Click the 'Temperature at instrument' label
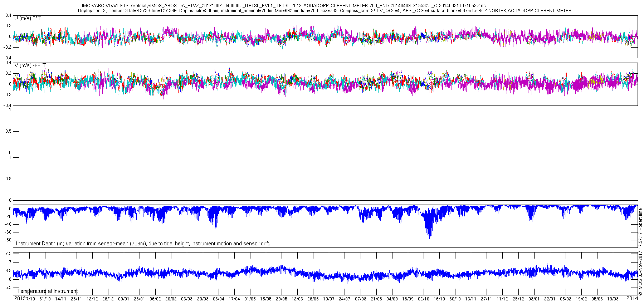The height and width of the screenshot is (304, 644). click(47, 291)
